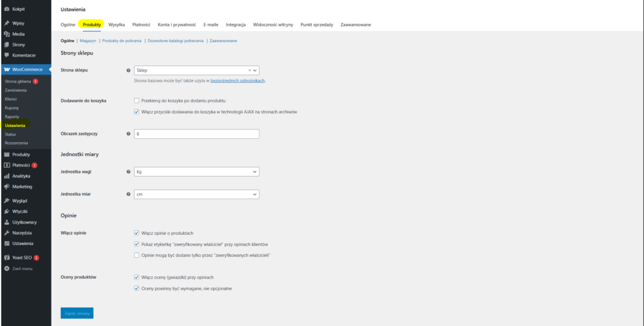Click the Analityka bar chart icon
This screenshot has width=644, height=326.
coord(6,176)
